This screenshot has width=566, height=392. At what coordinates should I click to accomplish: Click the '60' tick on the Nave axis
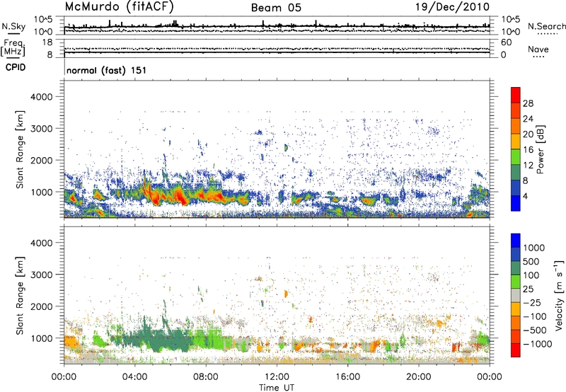coord(506,42)
